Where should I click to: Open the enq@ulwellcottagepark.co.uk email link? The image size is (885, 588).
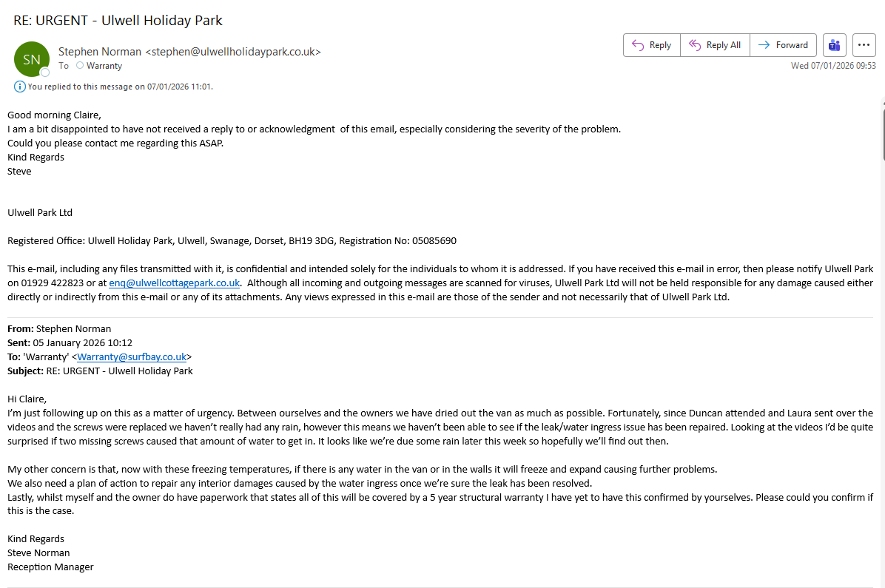coord(175,283)
